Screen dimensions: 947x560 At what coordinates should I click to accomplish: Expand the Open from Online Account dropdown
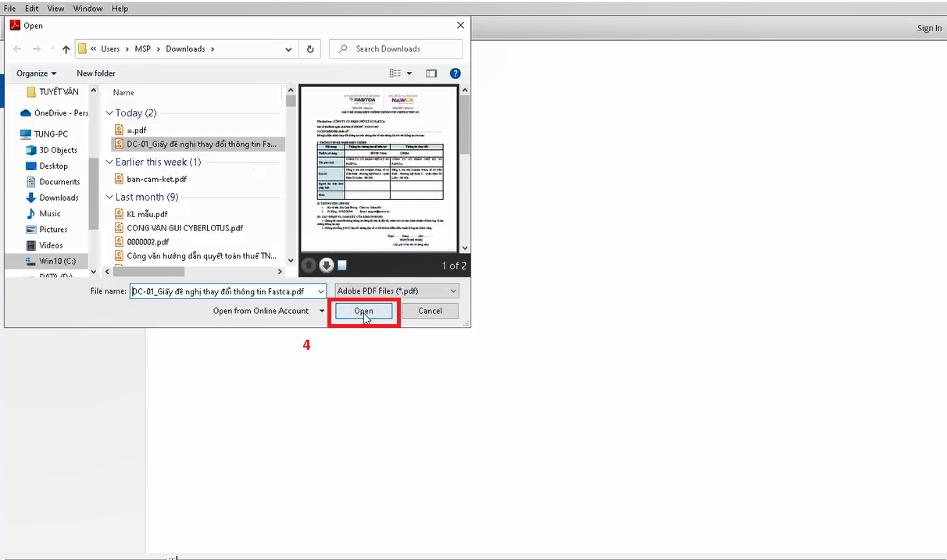click(x=322, y=311)
